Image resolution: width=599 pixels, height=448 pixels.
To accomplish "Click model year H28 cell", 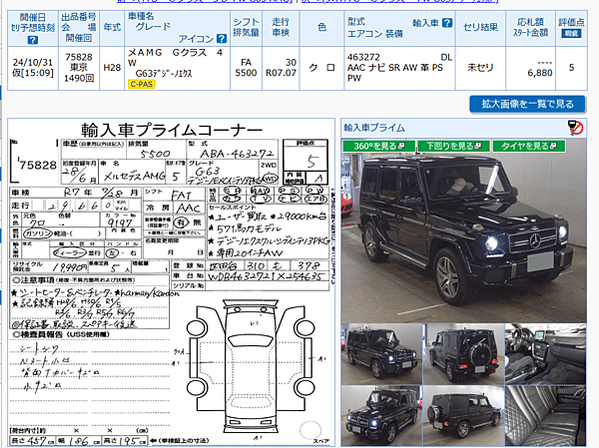I will click(112, 68).
